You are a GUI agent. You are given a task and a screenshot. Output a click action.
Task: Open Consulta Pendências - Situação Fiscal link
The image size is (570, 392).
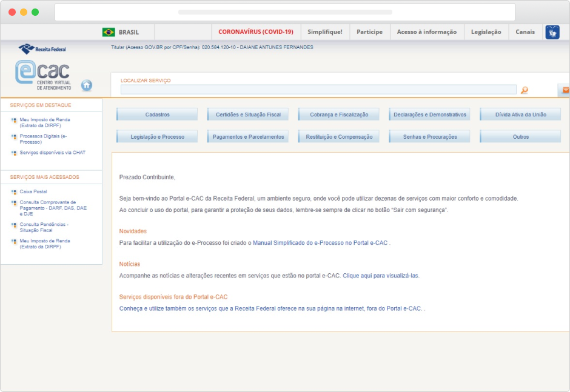(x=44, y=227)
